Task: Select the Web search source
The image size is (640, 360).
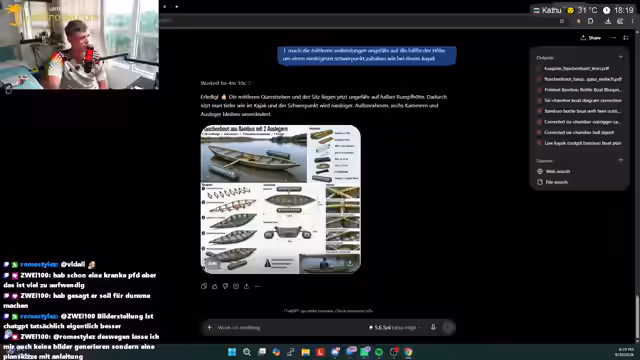Action: pyautogui.click(x=554, y=171)
